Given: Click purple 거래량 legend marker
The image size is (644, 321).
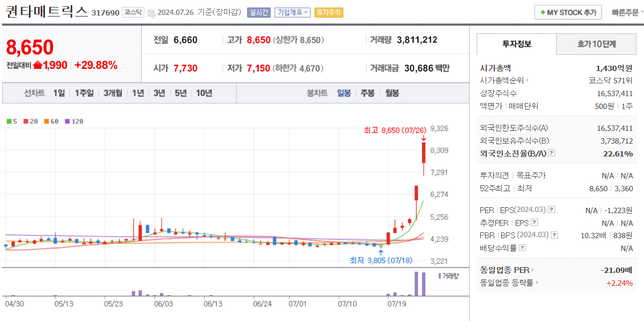Looking at the screenshot, I should click(x=439, y=276).
